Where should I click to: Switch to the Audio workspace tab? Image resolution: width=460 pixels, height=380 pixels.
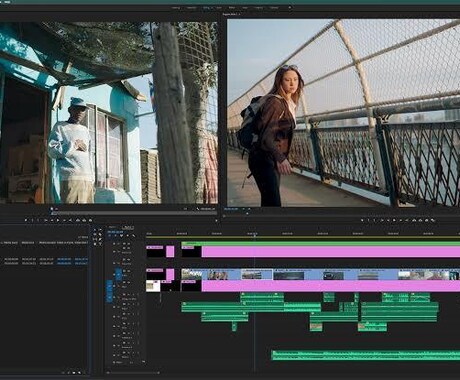[245, 8]
